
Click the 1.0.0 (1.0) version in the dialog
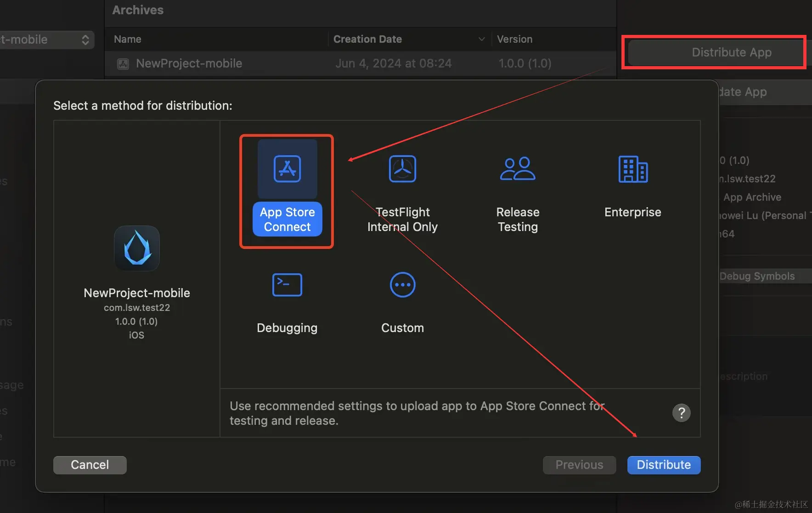136,321
